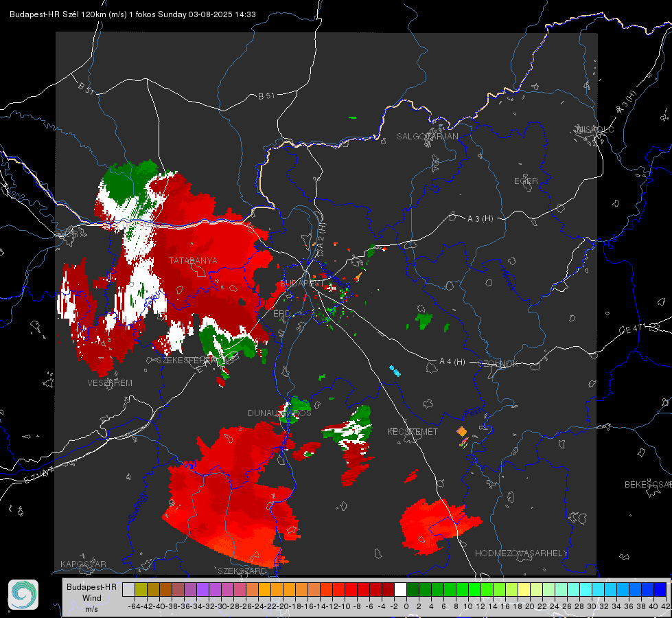Click the SZEKSZÁRD city label

coord(242,571)
